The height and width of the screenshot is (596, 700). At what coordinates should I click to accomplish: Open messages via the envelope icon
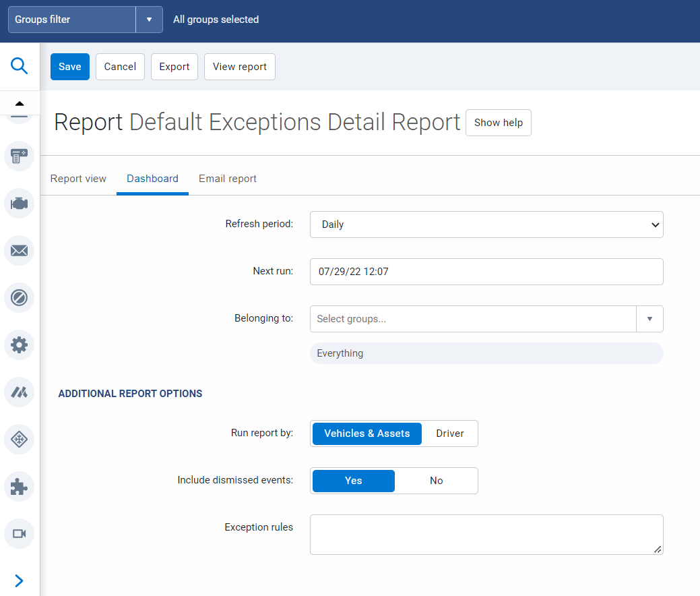coord(18,250)
